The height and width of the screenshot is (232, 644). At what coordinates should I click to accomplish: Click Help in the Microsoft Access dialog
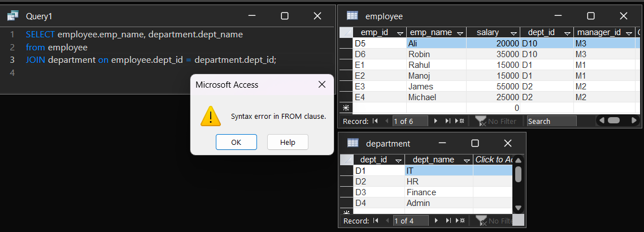pos(288,142)
